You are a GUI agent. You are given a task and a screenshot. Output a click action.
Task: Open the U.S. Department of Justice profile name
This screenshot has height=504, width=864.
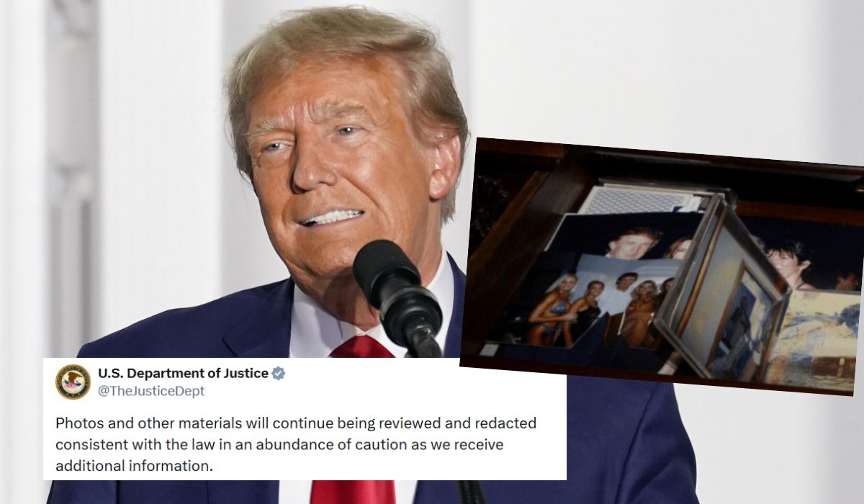(x=183, y=373)
